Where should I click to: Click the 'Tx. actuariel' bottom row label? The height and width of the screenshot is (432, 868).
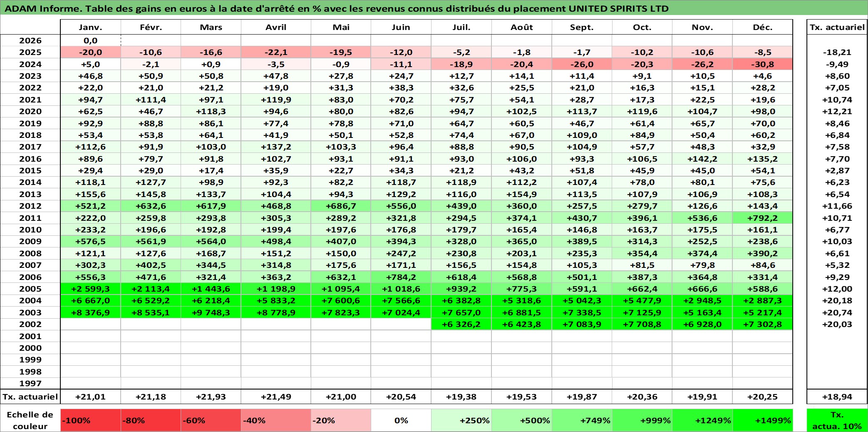point(30,397)
